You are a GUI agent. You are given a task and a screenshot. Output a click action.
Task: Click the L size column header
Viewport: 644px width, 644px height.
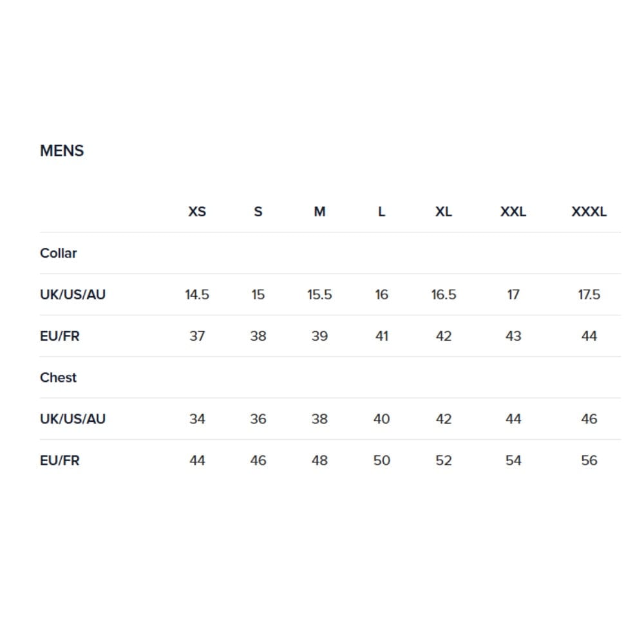coord(381,211)
